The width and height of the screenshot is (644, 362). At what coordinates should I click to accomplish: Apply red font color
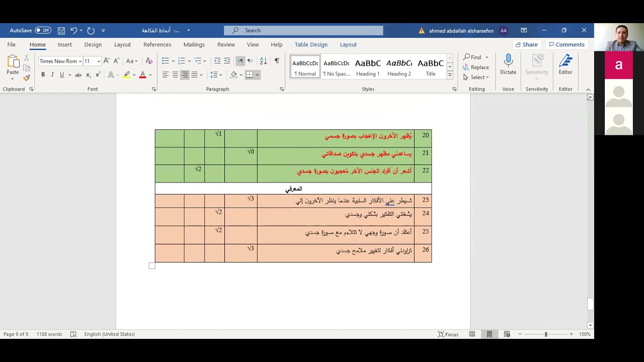click(143, 75)
